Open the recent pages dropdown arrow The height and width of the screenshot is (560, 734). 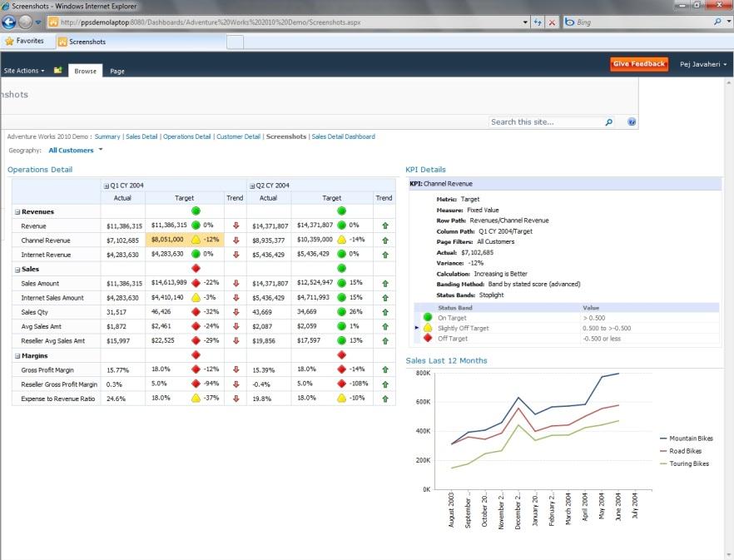click(38, 22)
